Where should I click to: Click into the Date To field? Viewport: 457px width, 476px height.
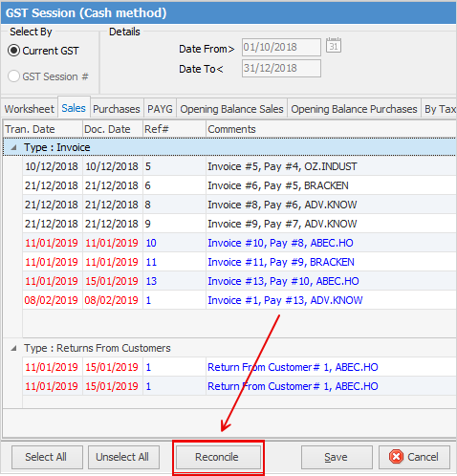(281, 68)
